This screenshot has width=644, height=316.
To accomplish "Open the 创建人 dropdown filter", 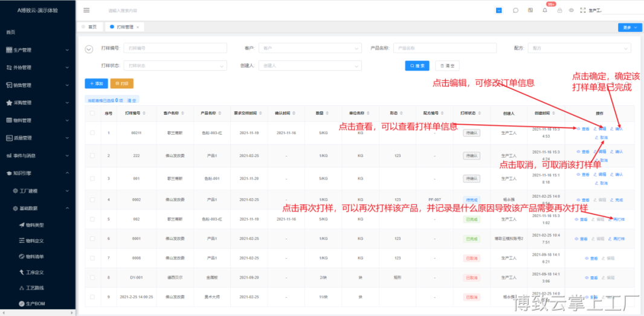I will coord(310,66).
